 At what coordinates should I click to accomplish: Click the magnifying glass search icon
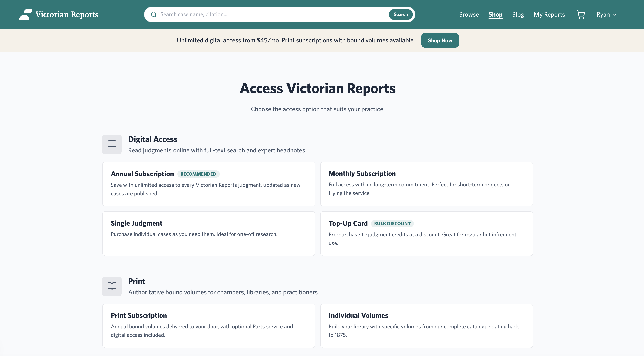point(154,14)
